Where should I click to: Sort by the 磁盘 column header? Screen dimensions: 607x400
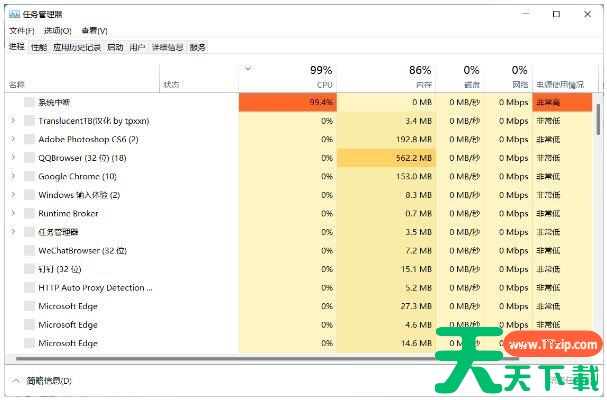[x=460, y=78]
